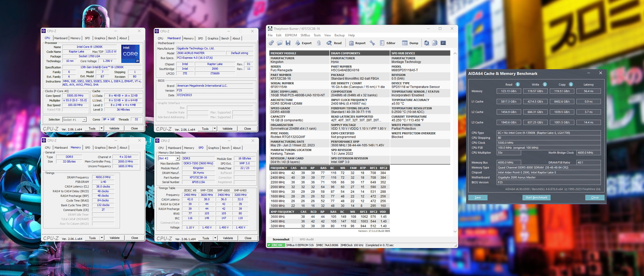Click Z690 AORUS MASTER model field

click(201, 53)
